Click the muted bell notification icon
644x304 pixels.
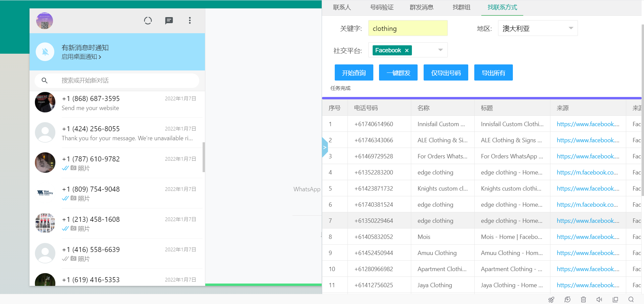pyautogui.click(x=45, y=52)
